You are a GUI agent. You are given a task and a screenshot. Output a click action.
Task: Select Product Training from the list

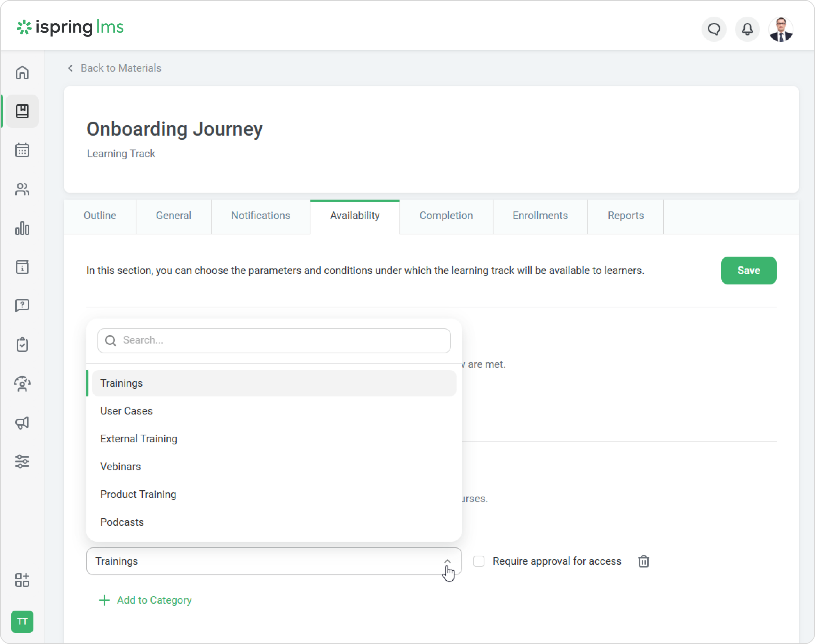click(138, 494)
